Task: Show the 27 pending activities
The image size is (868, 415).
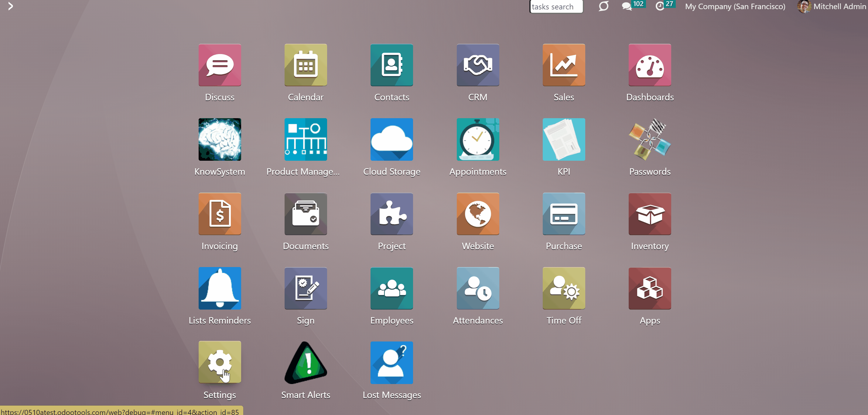Action: [x=665, y=6]
